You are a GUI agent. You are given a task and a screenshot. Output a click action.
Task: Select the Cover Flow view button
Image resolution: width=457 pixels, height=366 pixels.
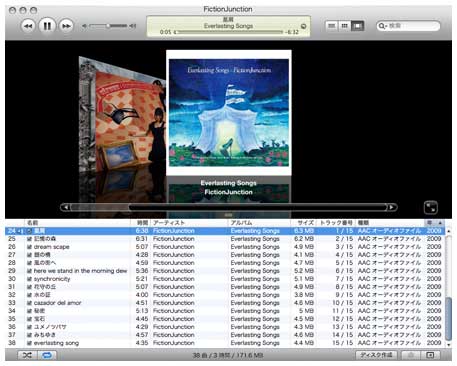point(357,26)
